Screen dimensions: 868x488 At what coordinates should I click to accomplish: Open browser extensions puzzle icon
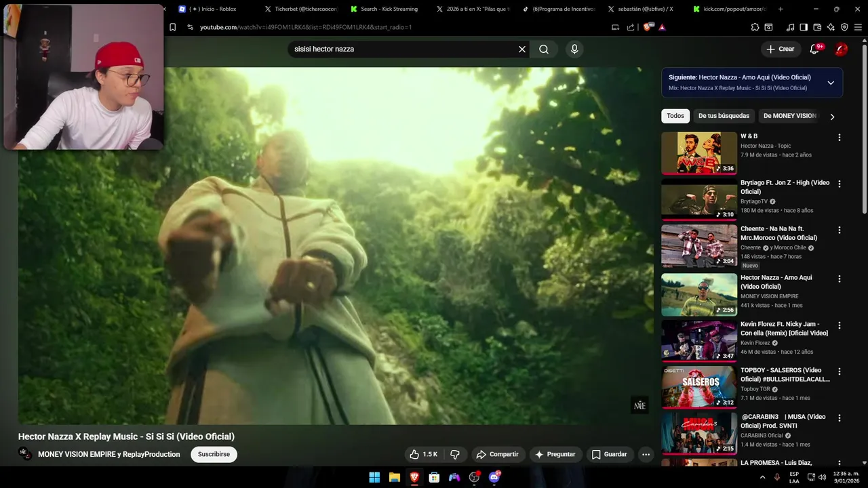[755, 27]
